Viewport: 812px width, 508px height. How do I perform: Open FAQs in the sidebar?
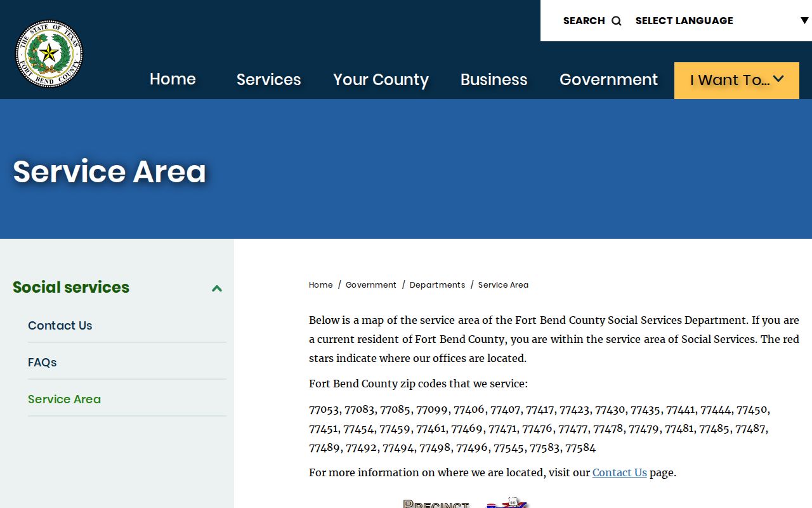coord(43,363)
